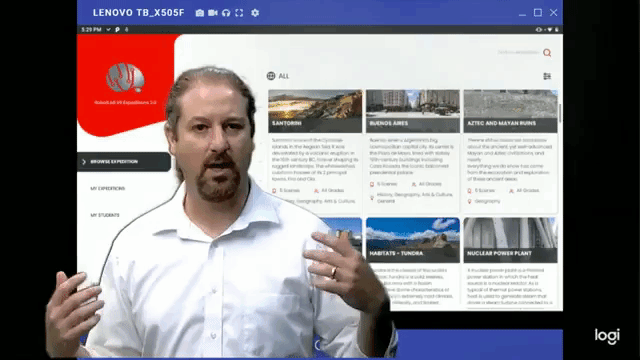Viewport: 640px width, 360px height.
Task: Click the Android status bar battery icon
Action: (x=556, y=30)
